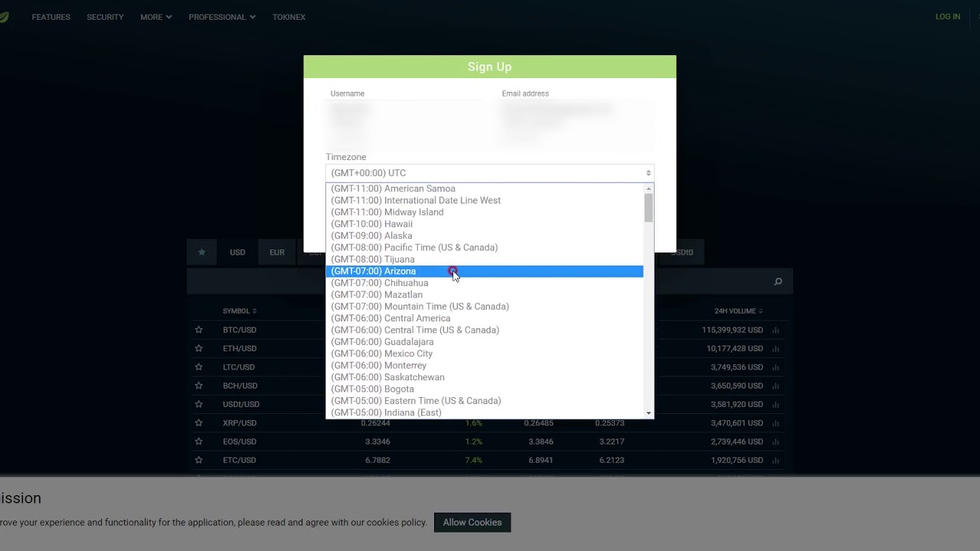Select American Samoa timezone option
The image size is (980, 551).
coord(485,188)
